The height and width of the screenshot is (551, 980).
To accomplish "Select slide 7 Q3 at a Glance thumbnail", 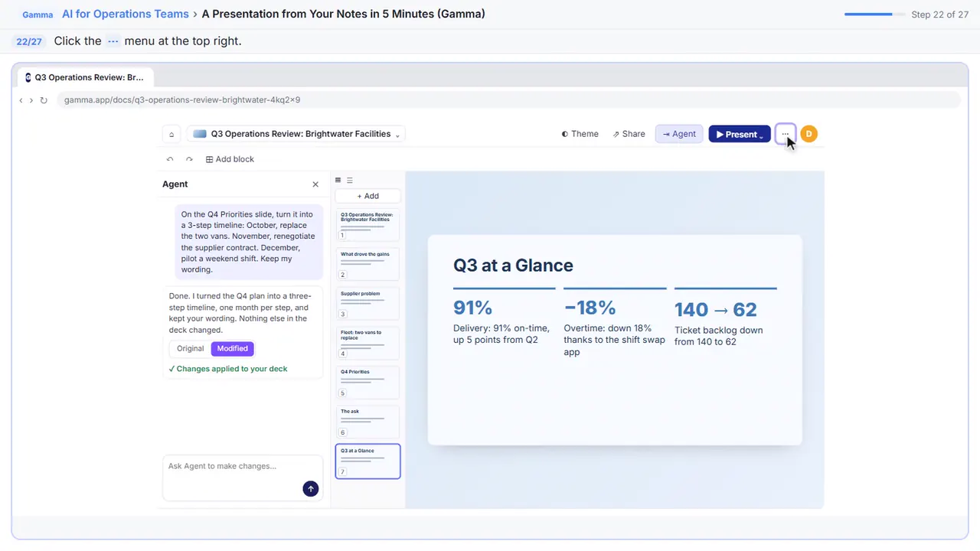I will 367,461.
